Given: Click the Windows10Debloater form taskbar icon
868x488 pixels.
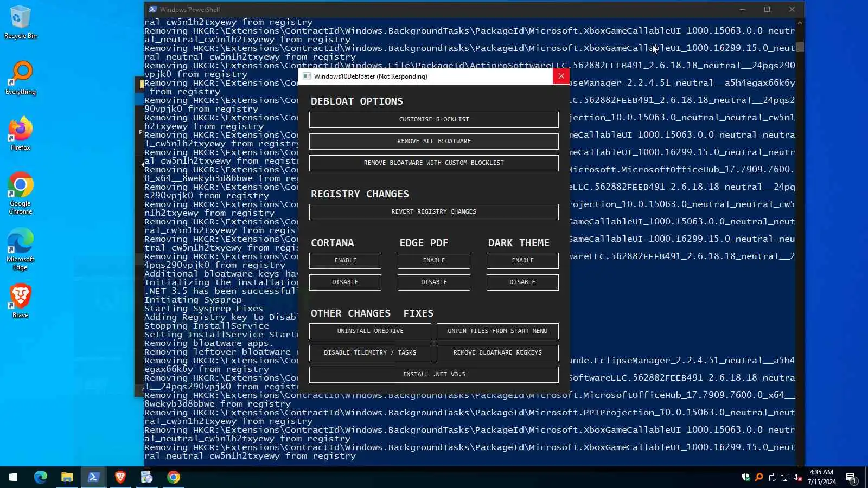Looking at the screenshot, I should (146, 477).
